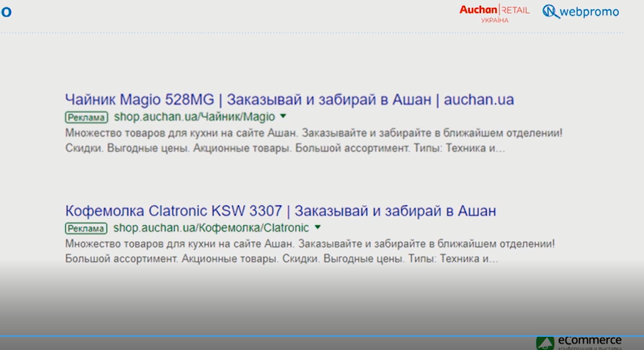
Task: Expand the dropdown arrow after Чайник/Magio URL
Action: (283, 116)
